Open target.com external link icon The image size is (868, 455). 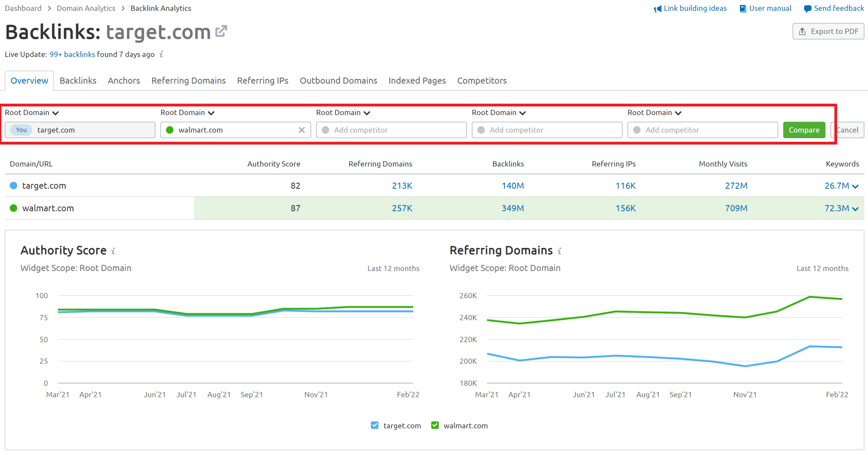coord(221,31)
